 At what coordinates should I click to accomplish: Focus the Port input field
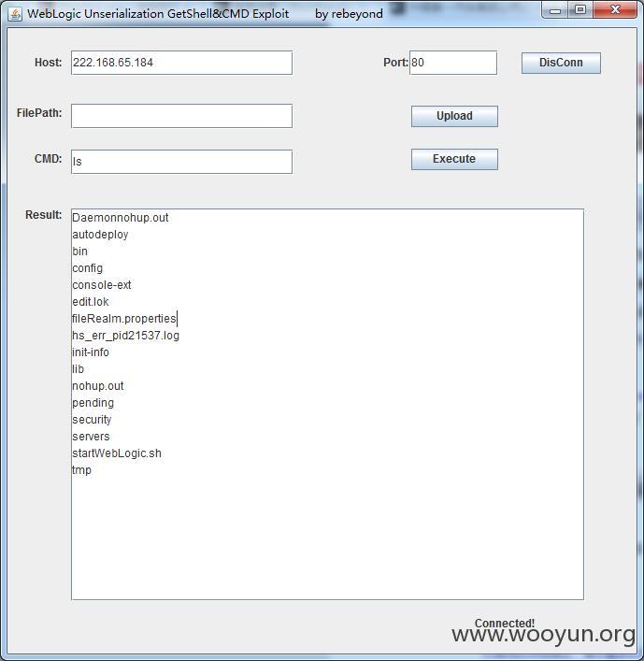pyautogui.click(x=453, y=63)
